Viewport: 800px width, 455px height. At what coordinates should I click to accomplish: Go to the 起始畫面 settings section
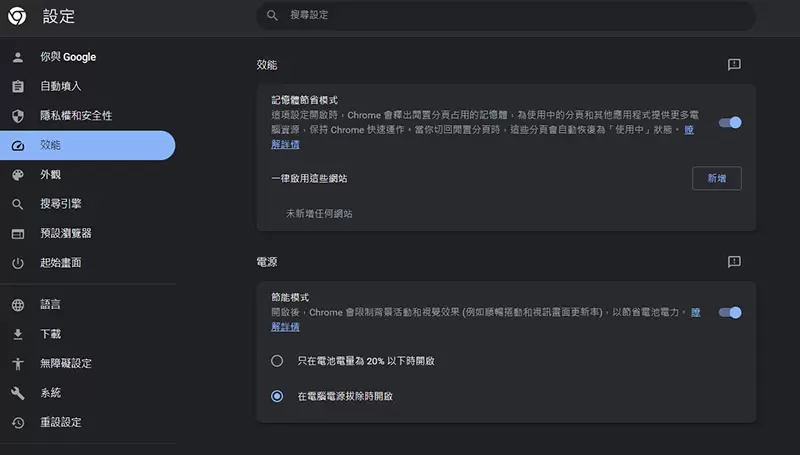point(60,263)
